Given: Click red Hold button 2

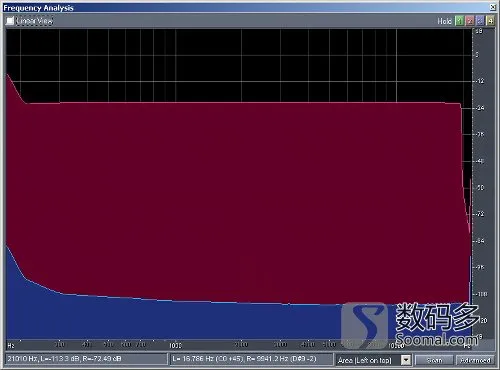Looking at the screenshot, I should (x=470, y=21).
